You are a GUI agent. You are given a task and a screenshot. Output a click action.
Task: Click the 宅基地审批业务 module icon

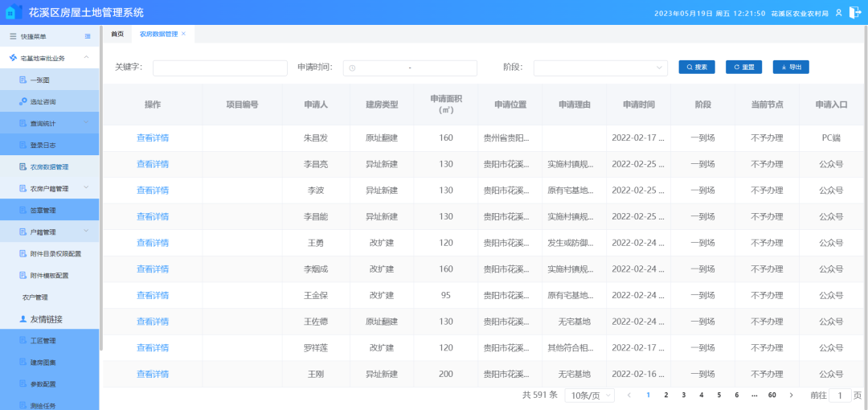[x=13, y=58]
